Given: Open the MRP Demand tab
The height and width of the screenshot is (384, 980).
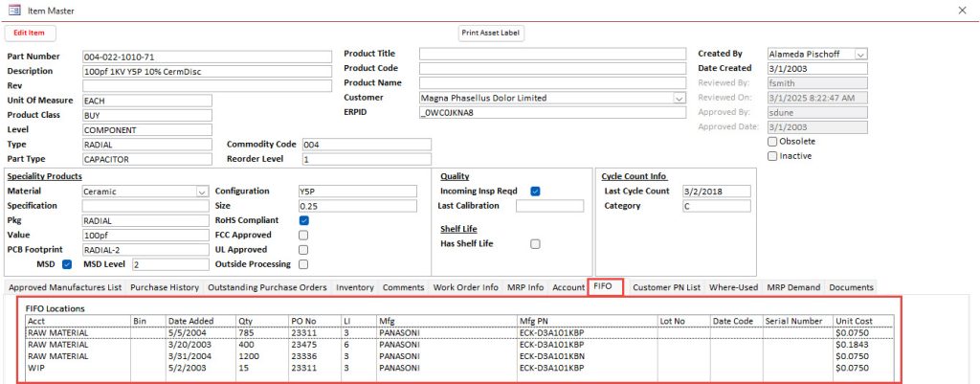Looking at the screenshot, I should 793,287.
